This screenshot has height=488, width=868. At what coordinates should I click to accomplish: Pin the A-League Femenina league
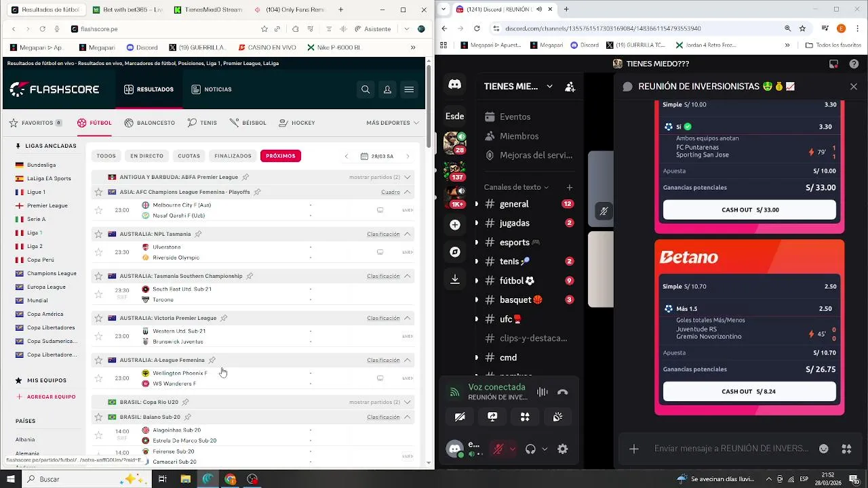[212, 360]
